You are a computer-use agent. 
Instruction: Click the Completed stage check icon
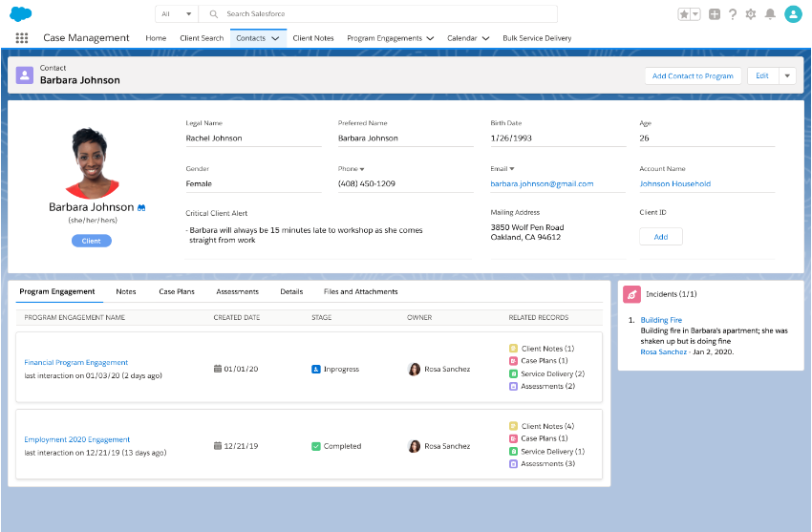316,446
